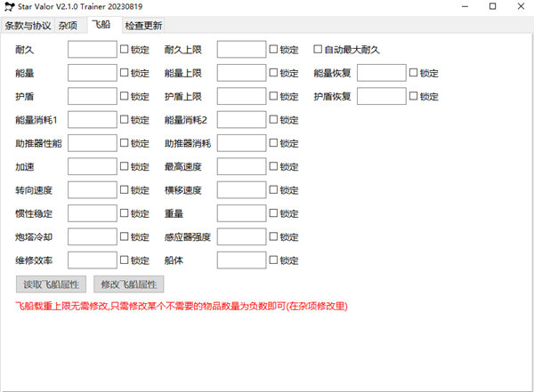534x392 pixels.
Task: Tick the 锁定 checkbox next to 耐久
Action: tap(125, 50)
